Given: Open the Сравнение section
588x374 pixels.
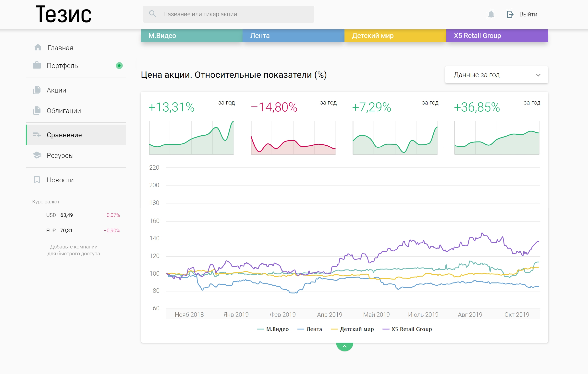Looking at the screenshot, I should point(76,135).
